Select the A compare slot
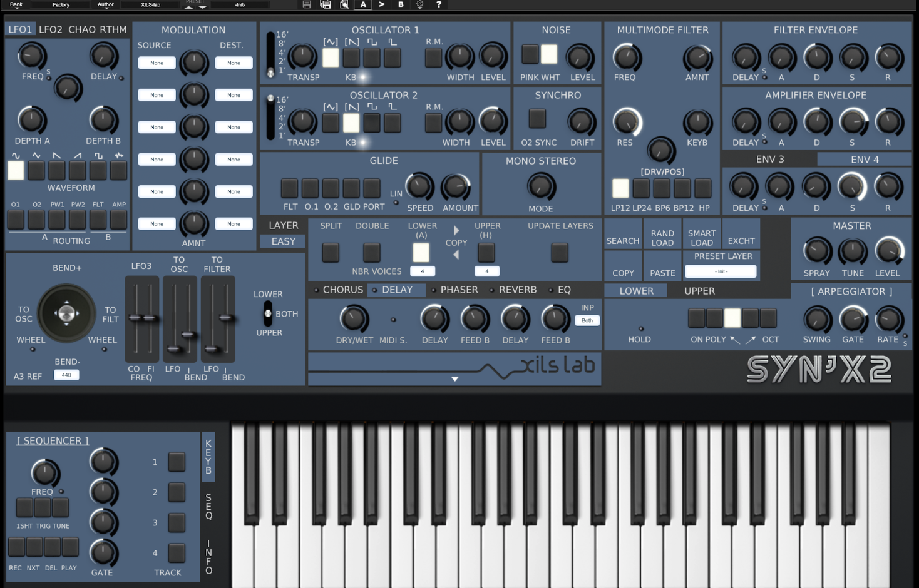 (363, 4)
